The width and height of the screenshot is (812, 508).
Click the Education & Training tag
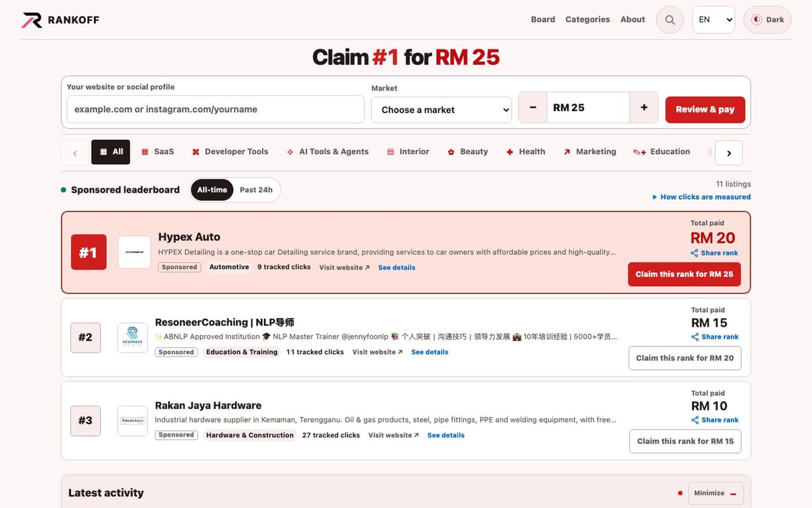[x=242, y=352]
